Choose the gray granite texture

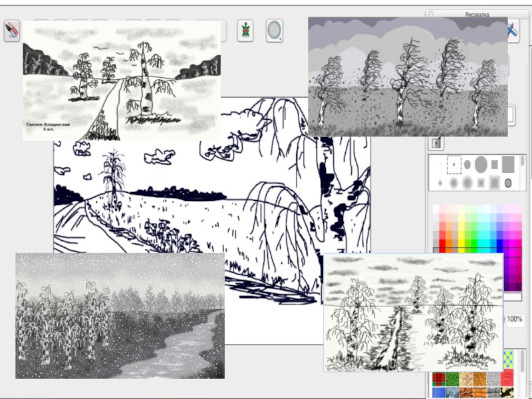coord(493,379)
